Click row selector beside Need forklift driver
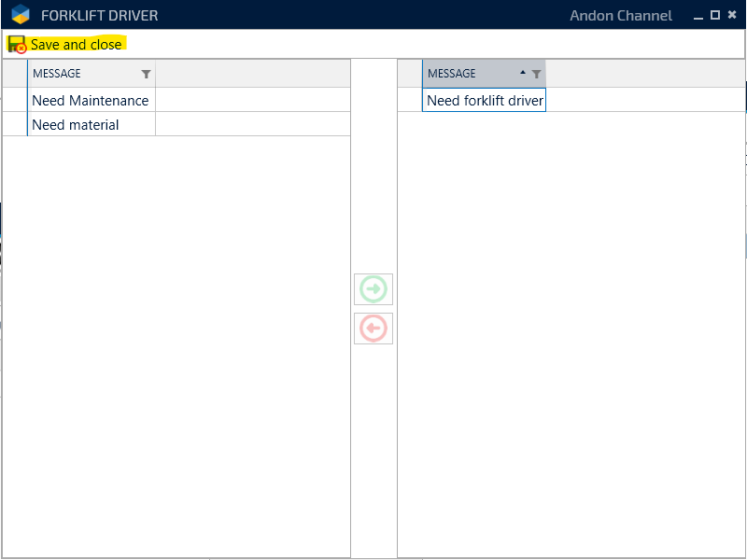747x560 pixels. coord(410,100)
